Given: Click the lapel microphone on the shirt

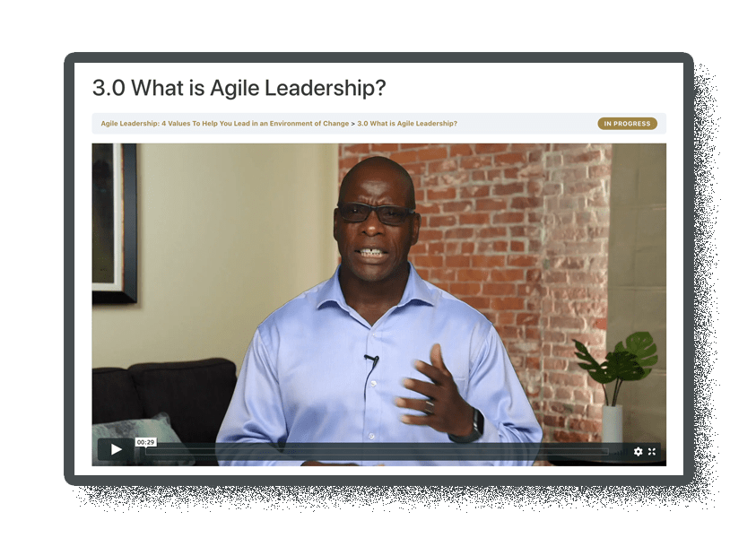Looking at the screenshot, I should [x=371, y=360].
